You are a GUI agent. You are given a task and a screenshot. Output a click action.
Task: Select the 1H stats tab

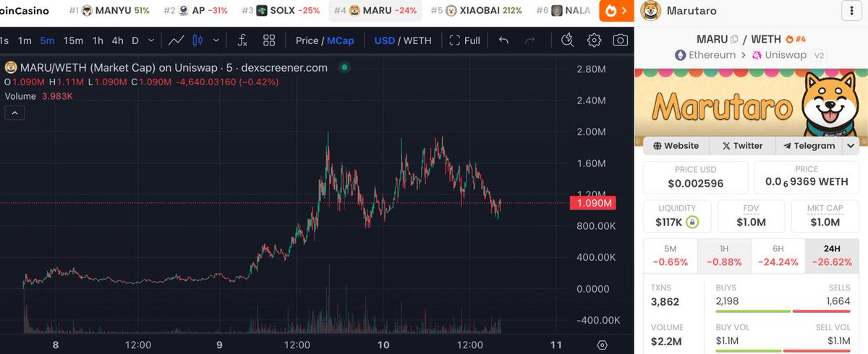pos(724,256)
